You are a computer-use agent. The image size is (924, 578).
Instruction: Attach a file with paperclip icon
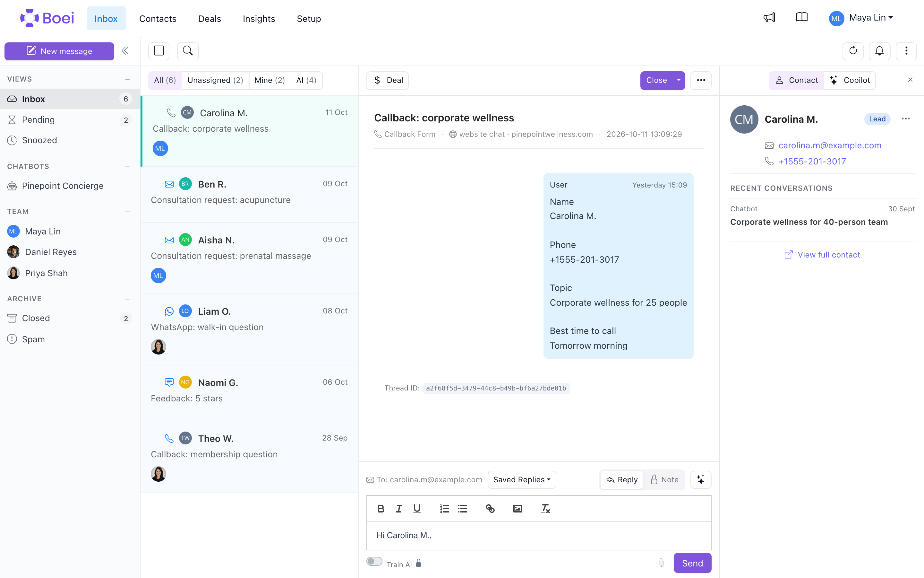coord(661,563)
